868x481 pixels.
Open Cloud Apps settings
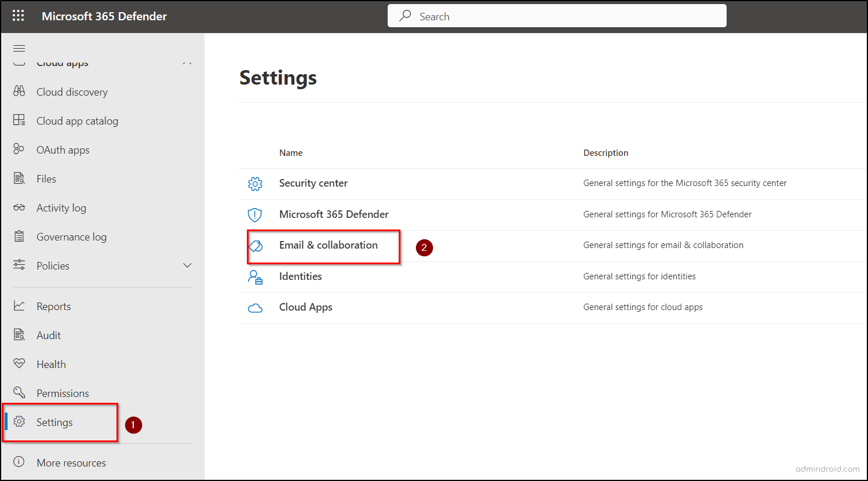click(x=306, y=307)
